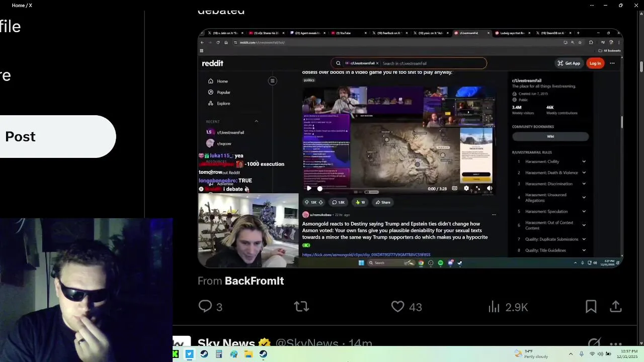Expand Quality: Title Guidelines rule

click(x=584, y=250)
